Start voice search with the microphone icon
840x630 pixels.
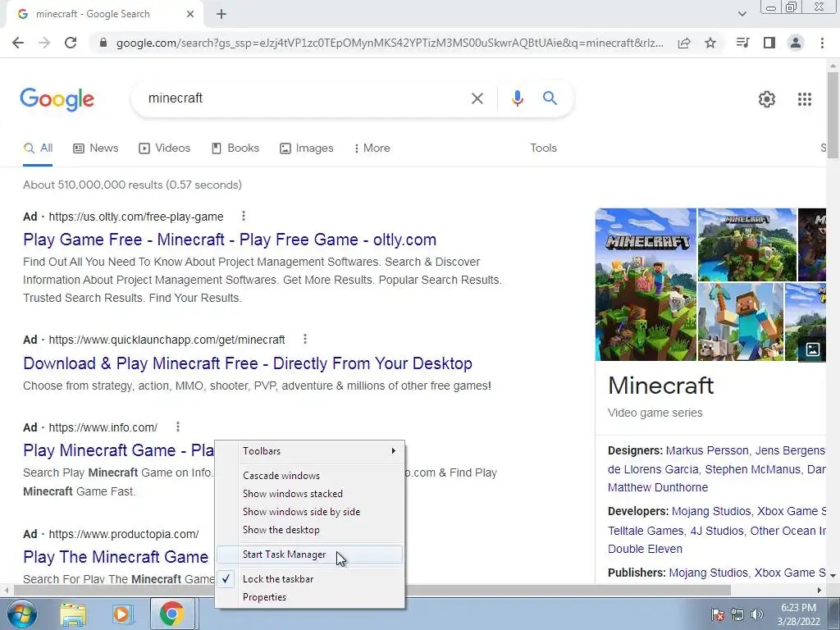click(517, 98)
